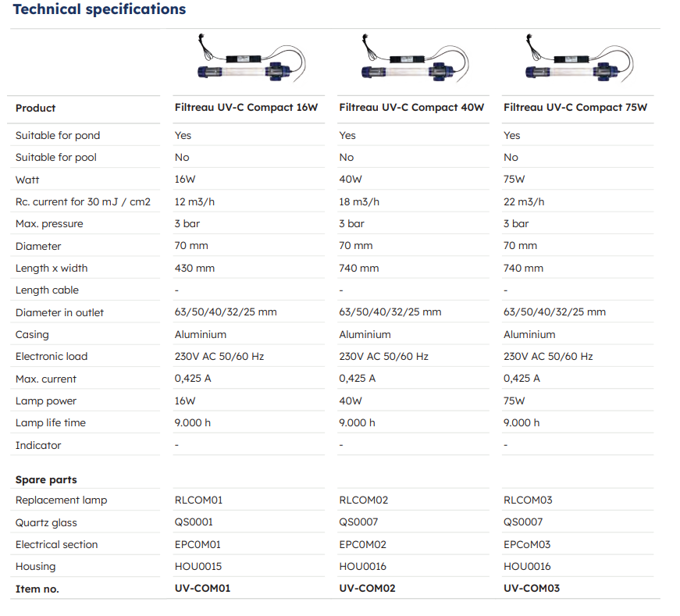The image size is (680, 616).
Task: Click the Filtreau UV-C Compact 16W product image
Action: pyautogui.click(x=248, y=62)
